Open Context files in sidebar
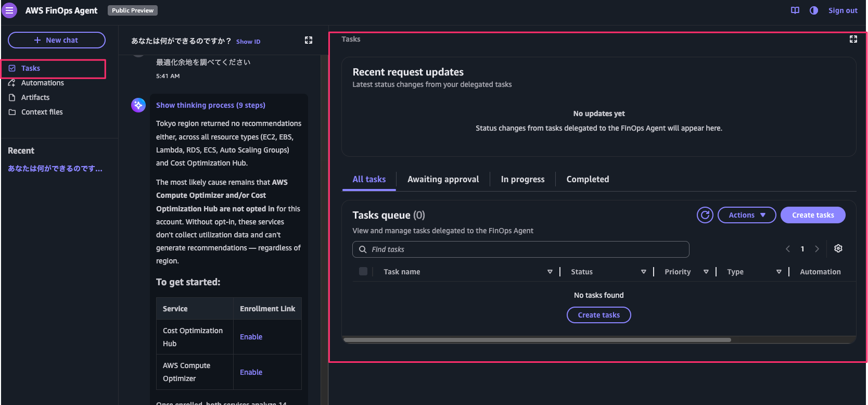Image resolution: width=868 pixels, height=405 pixels. coord(42,112)
